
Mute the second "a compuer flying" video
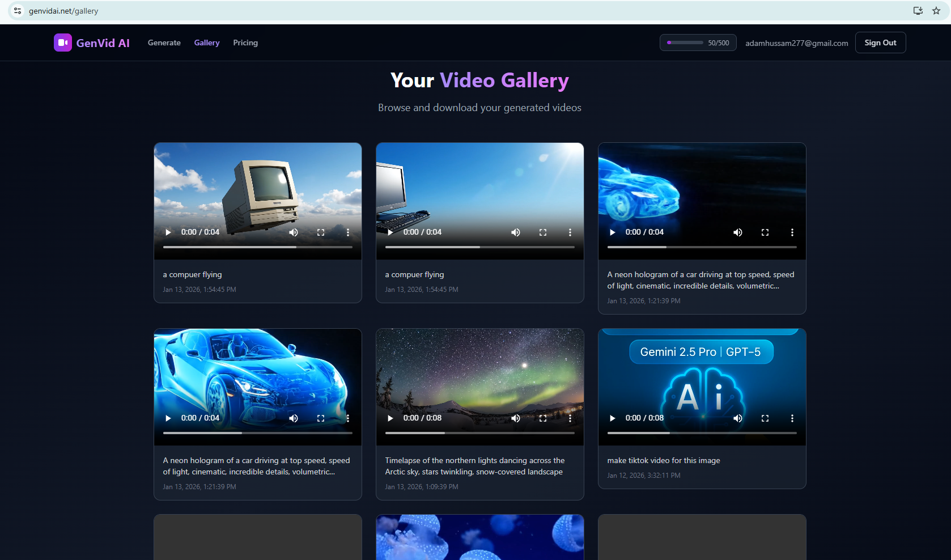coord(516,232)
